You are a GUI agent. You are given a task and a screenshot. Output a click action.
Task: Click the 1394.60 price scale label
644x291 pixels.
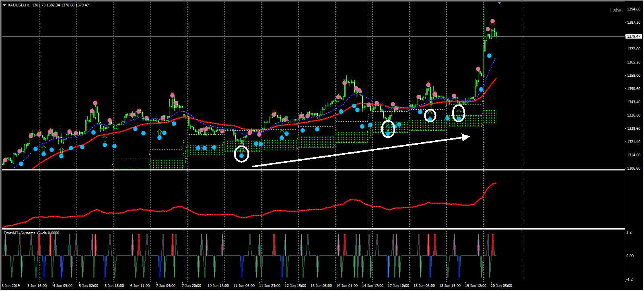(x=634, y=9)
